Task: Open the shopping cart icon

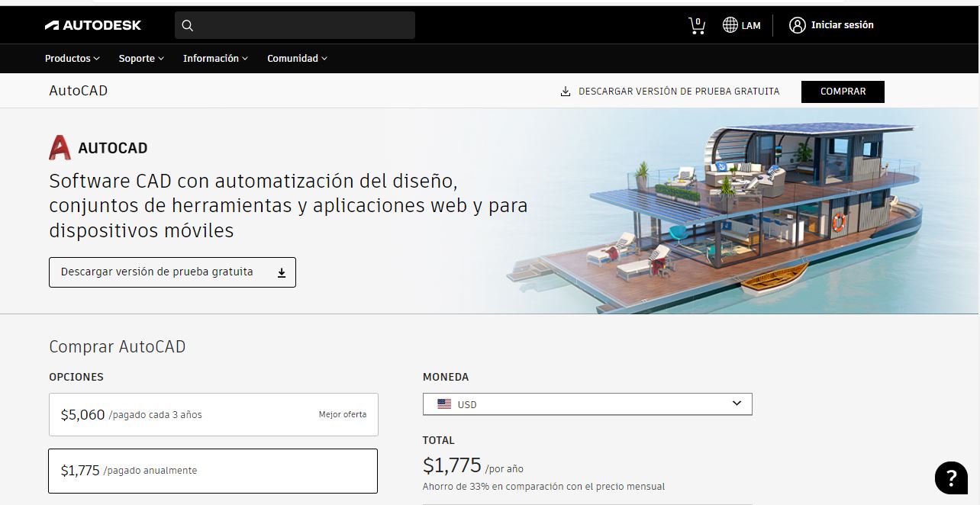Action: coord(697,25)
